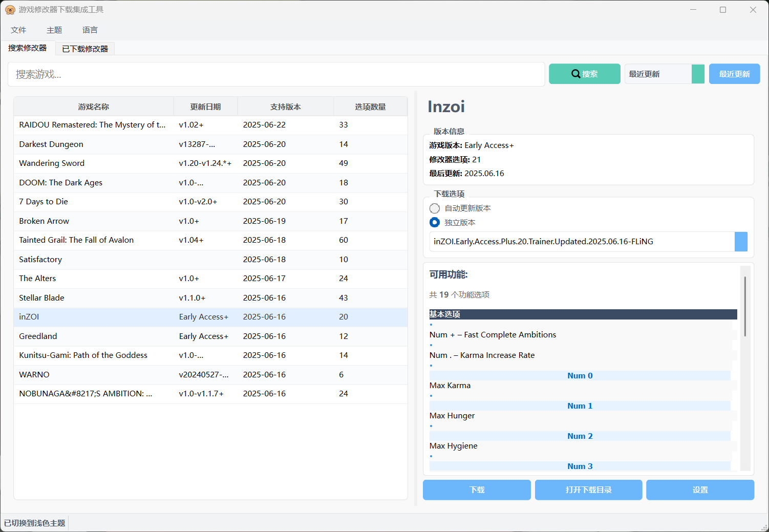Screen dimensions: 769x532
Task: Select the Broken Arrow row
Action: (x=211, y=221)
